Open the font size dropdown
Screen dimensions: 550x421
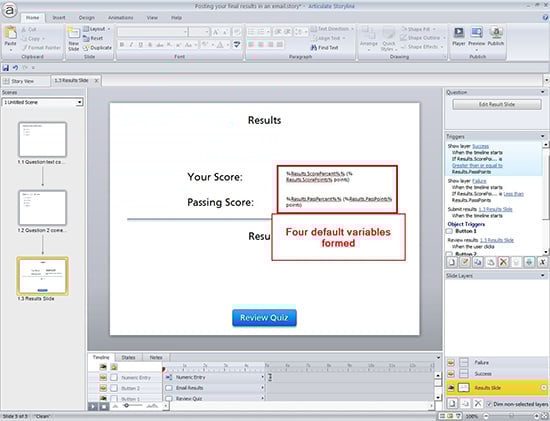tap(207, 32)
